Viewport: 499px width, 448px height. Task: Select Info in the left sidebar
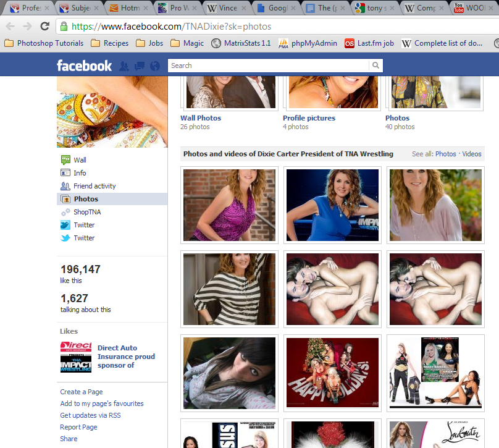pos(80,173)
